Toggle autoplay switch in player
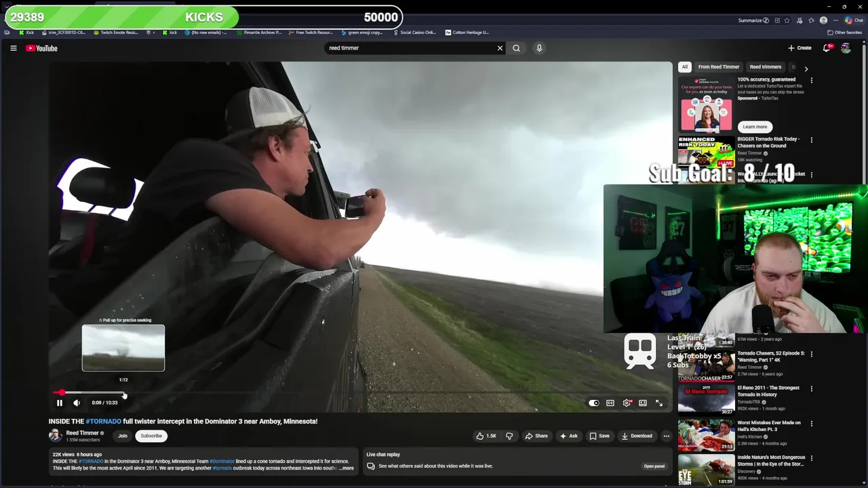The width and height of the screenshot is (868, 488). coord(593,403)
